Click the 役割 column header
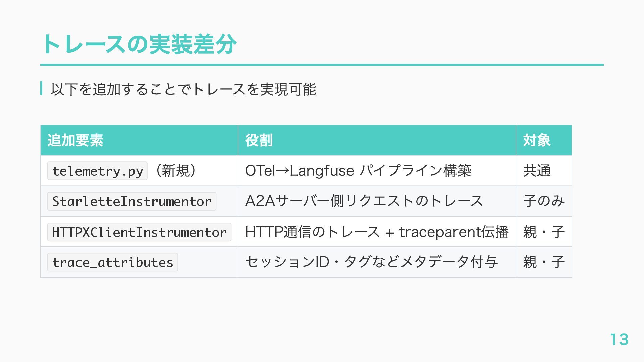644x362 pixels. click(377, 140)
